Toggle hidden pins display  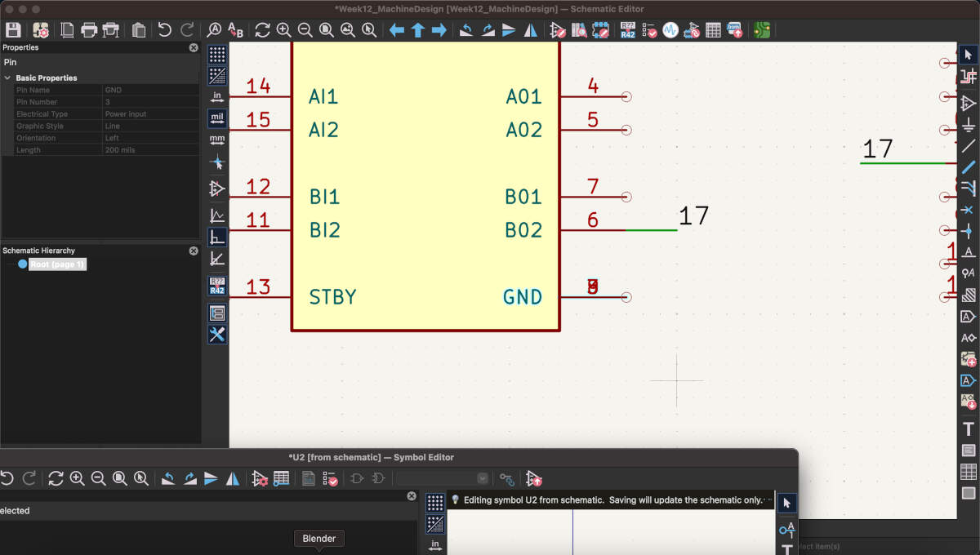pyautogui.click(x=217, y=189)
